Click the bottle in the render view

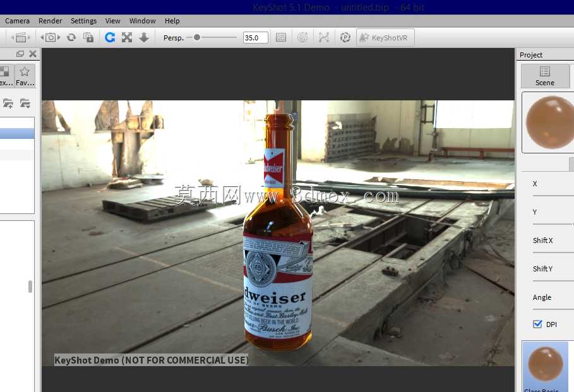point(278,232)
